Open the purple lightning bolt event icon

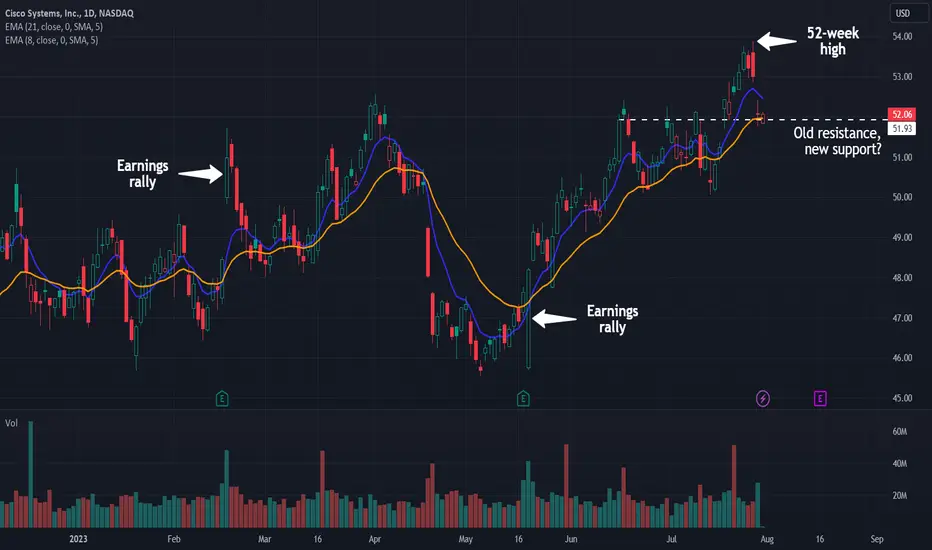763,398
